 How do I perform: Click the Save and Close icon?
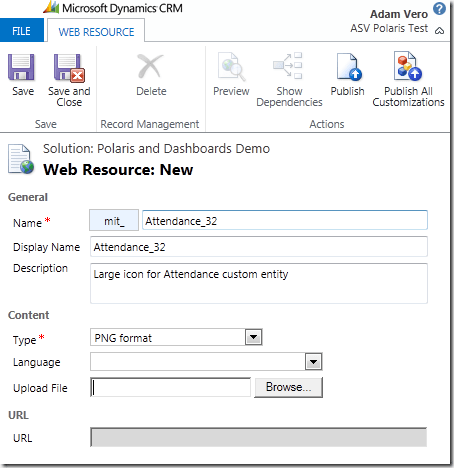69,68
